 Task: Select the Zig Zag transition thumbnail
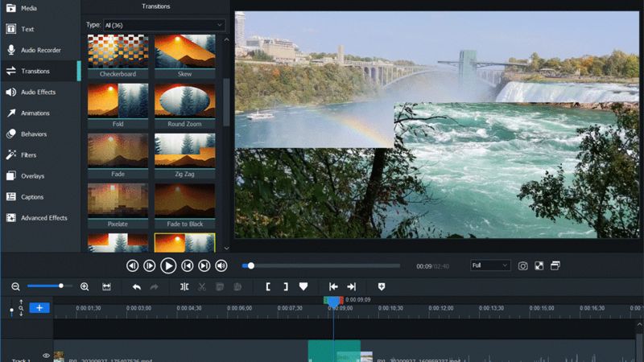point(185,151)
